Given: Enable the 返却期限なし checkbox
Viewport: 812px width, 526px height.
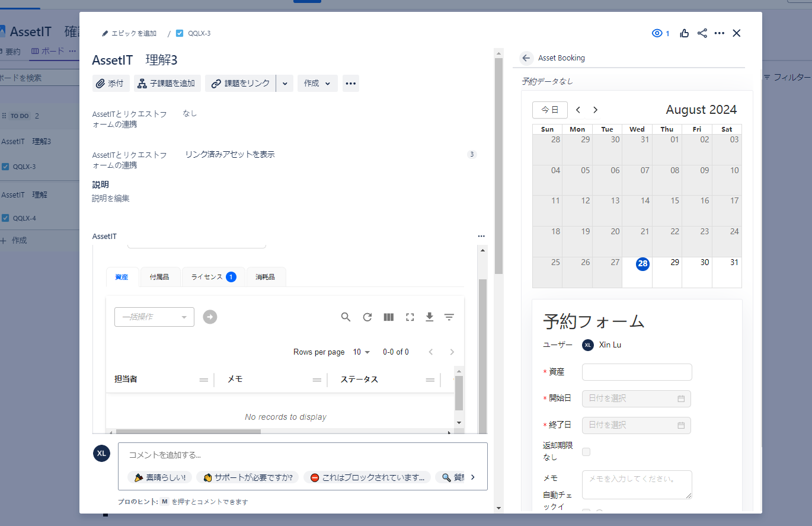Looking at the screenshot, I should click(x=586, y=451).
